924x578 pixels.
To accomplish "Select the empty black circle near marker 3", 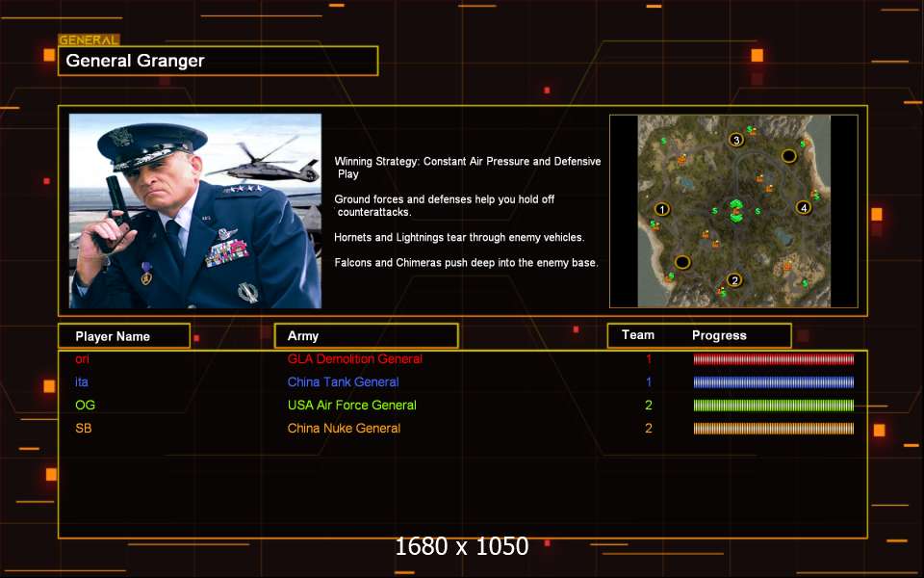I will pos(788,156).
